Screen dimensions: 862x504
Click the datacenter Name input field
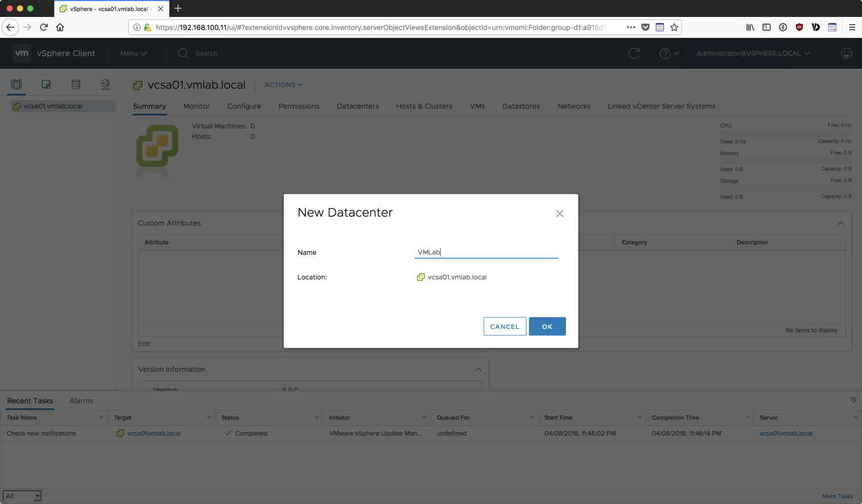[486, 252]
